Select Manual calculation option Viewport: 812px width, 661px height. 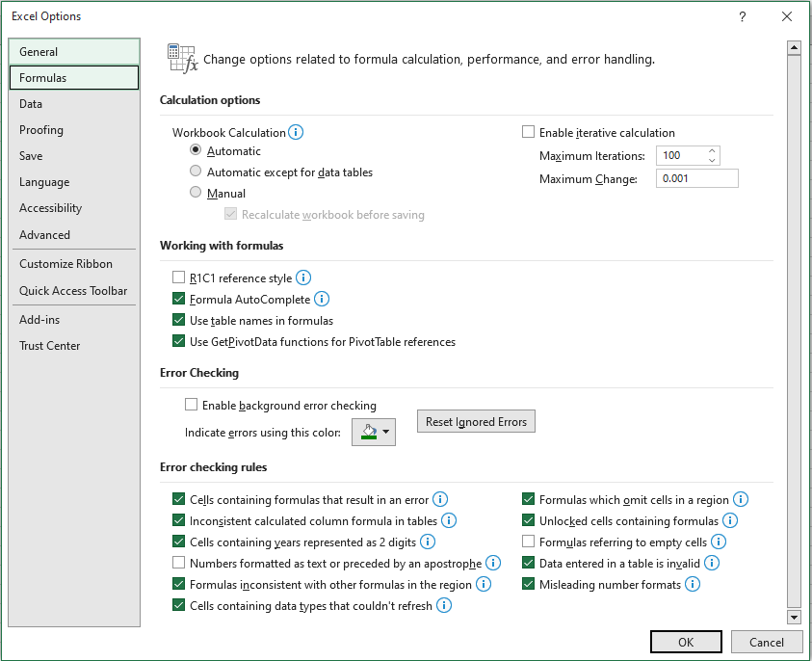click(196, 192)
